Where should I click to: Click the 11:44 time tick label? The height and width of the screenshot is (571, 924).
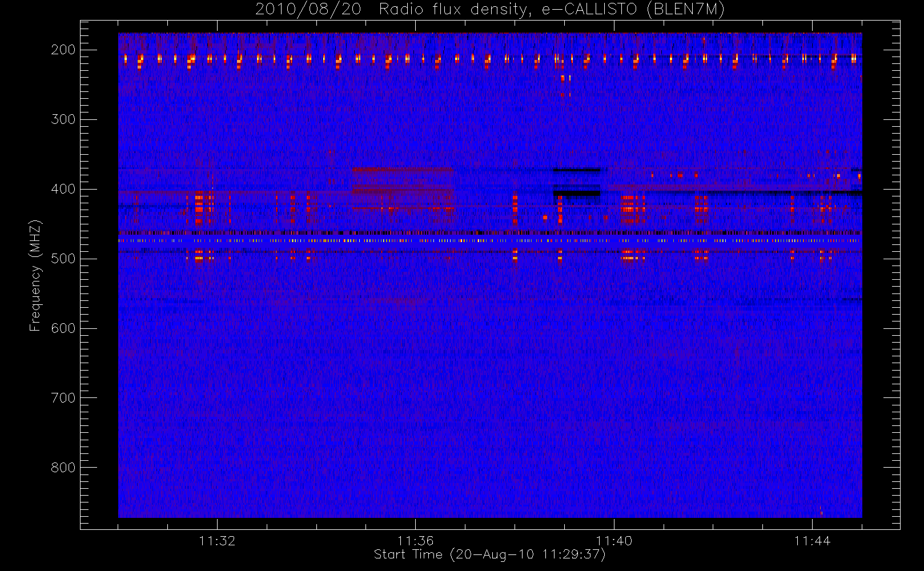[812, 541]
